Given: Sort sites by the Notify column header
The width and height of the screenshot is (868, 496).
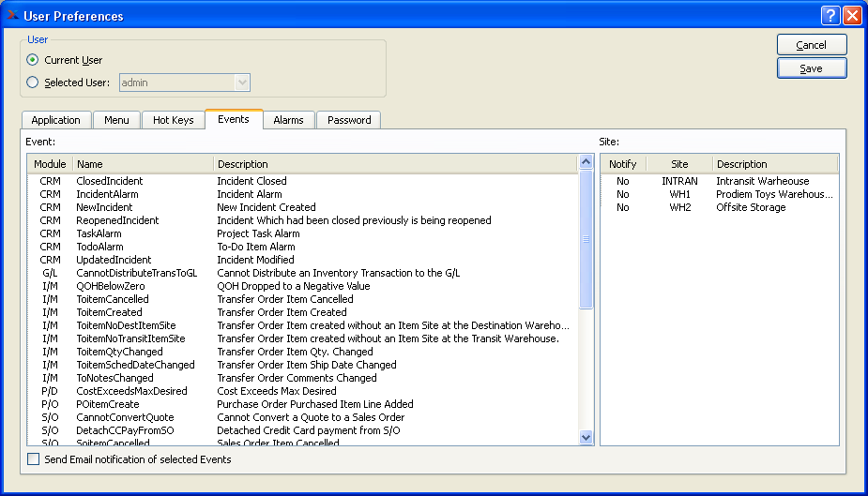Looking at the screenshot, I should pos(622,164).
